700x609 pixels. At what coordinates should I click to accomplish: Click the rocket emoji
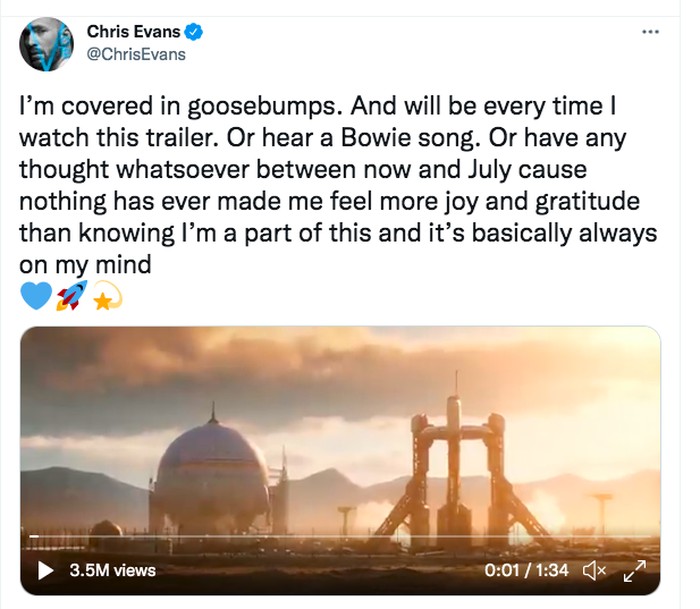point(71,296)
